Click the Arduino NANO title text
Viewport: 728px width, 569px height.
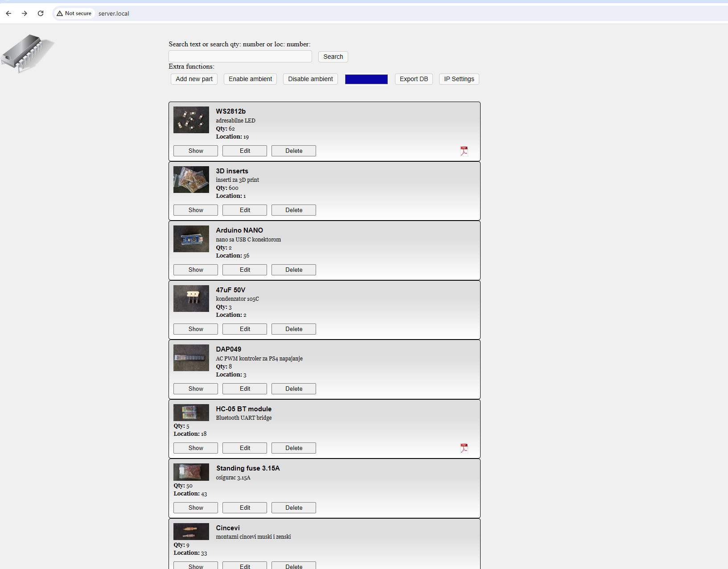[x=239, y=230]
